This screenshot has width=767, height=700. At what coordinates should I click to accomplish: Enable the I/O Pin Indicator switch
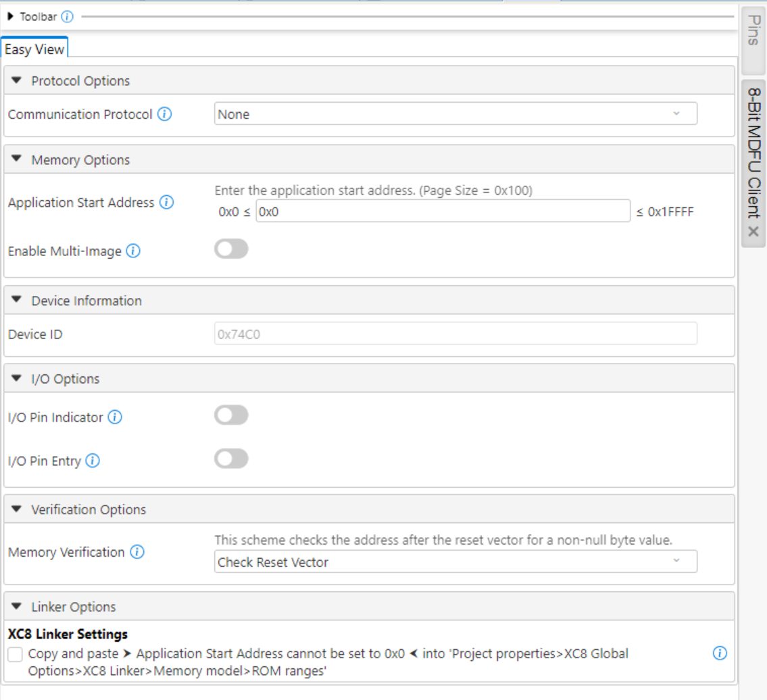coord(231,416)
